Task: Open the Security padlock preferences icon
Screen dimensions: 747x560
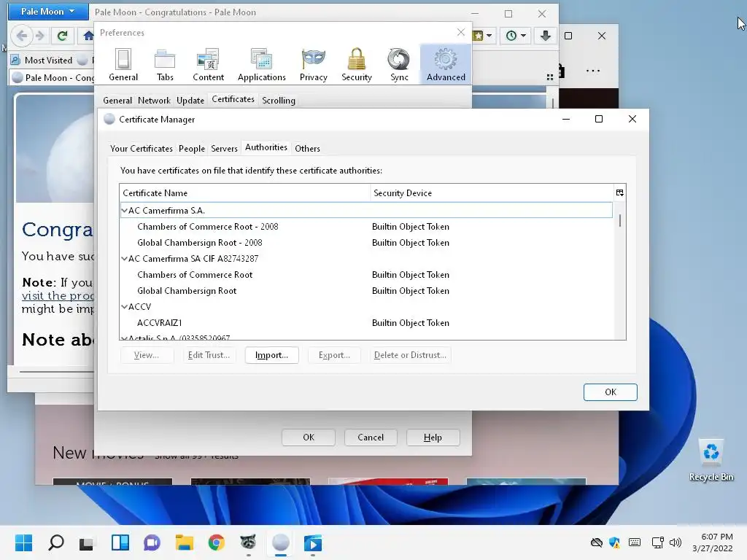Action: 356,65
